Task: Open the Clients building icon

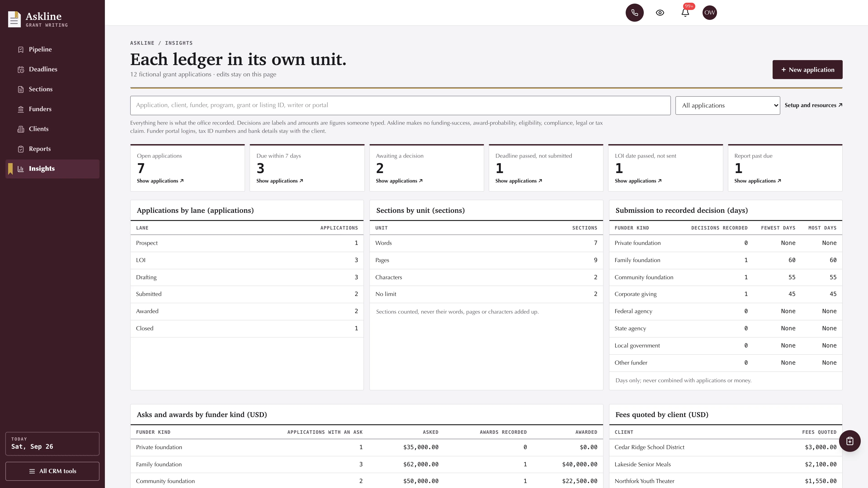Action: (21, 129)
